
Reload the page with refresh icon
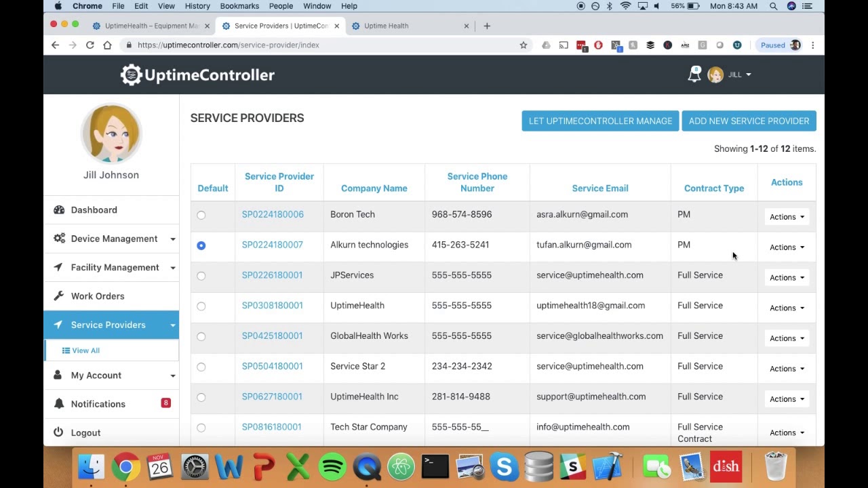pyautogui.click(x=90, y=45)
